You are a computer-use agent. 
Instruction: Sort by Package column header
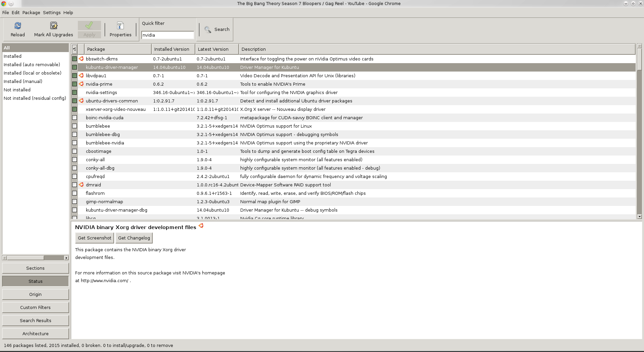coord(118,49)
